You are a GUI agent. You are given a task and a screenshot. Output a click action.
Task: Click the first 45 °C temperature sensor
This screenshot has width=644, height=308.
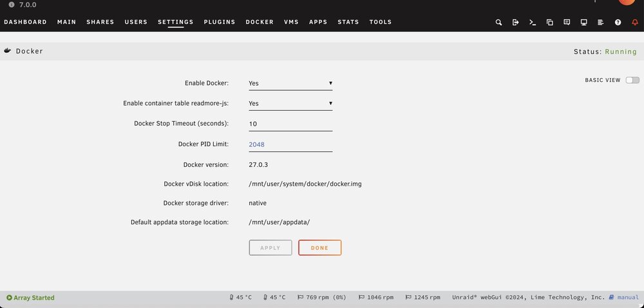(x=240, y=297)
